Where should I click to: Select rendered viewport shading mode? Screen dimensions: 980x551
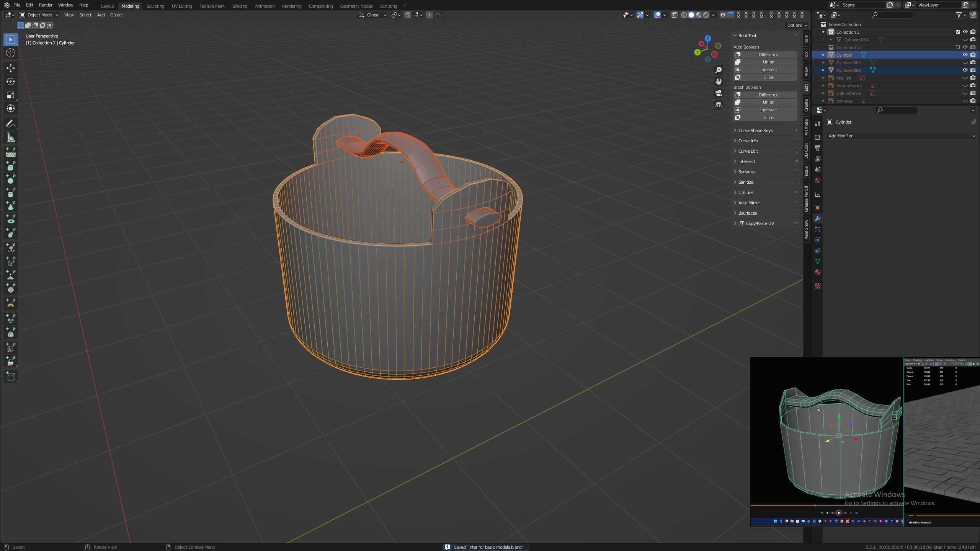pyautogui.click(x=706, y=15)
